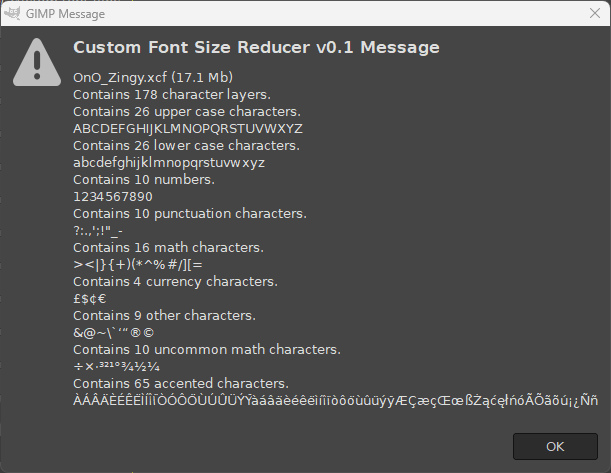
Task: Click 'Contains 10 uncommon math characters.' line
Action: coord(207,349)
